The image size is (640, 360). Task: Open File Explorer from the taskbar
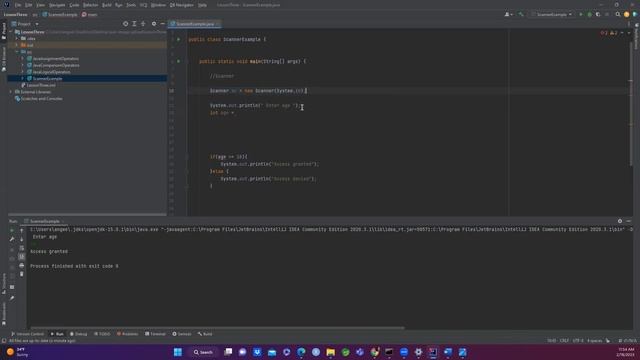point(331,352)
